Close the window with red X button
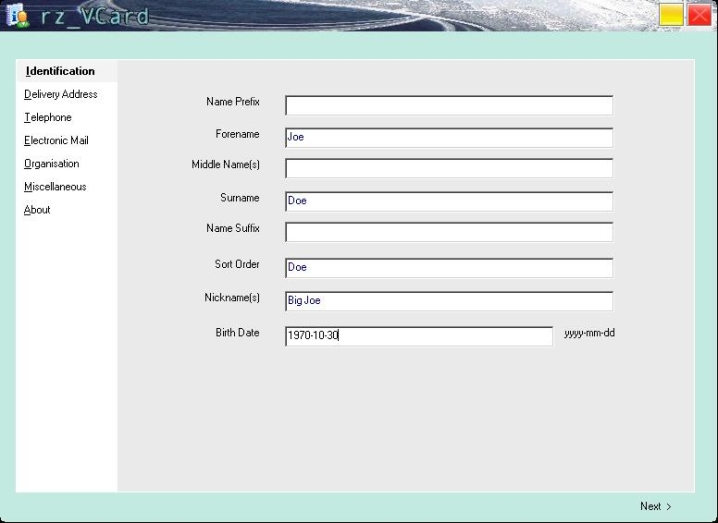The image size is (718, 523). tap(699, 15)
